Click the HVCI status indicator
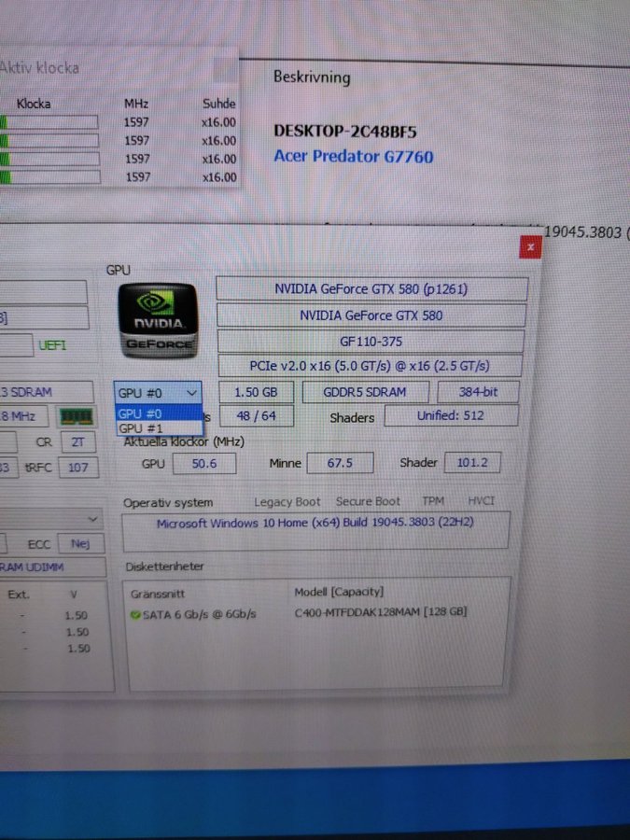 click(x=482, y=501)
